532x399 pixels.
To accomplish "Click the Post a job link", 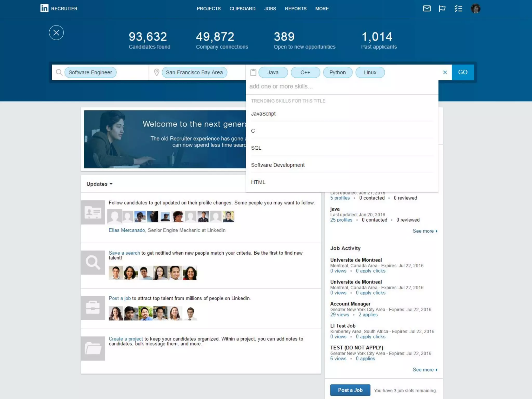I will coord(119,298).
